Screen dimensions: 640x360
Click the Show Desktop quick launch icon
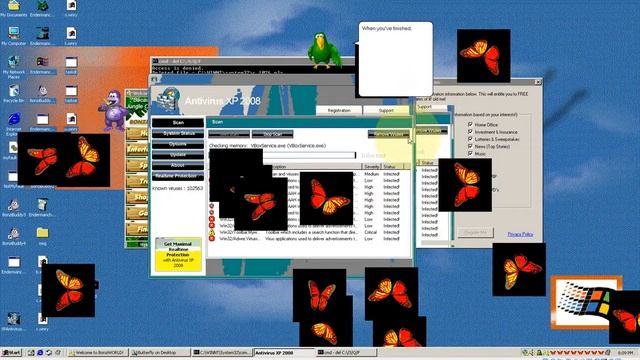[31, 352]
